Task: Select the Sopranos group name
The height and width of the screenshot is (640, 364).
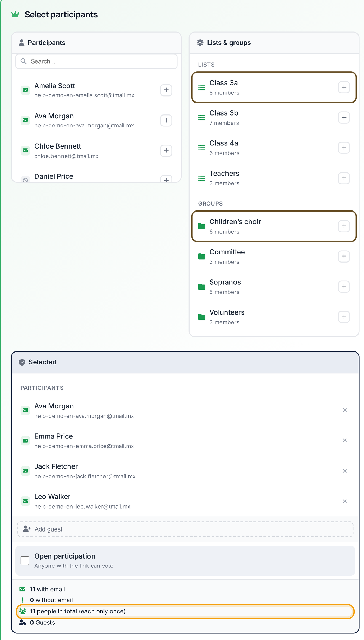Action: [x=225, y=282]
